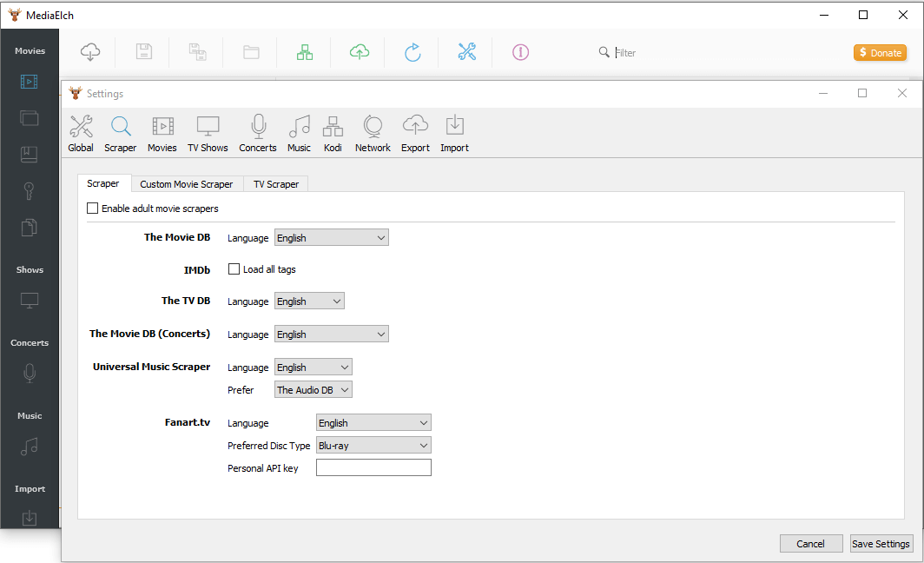This screenshot has width=924, height=563.
Task: Open Import settings section
Action: pos(454,133)
